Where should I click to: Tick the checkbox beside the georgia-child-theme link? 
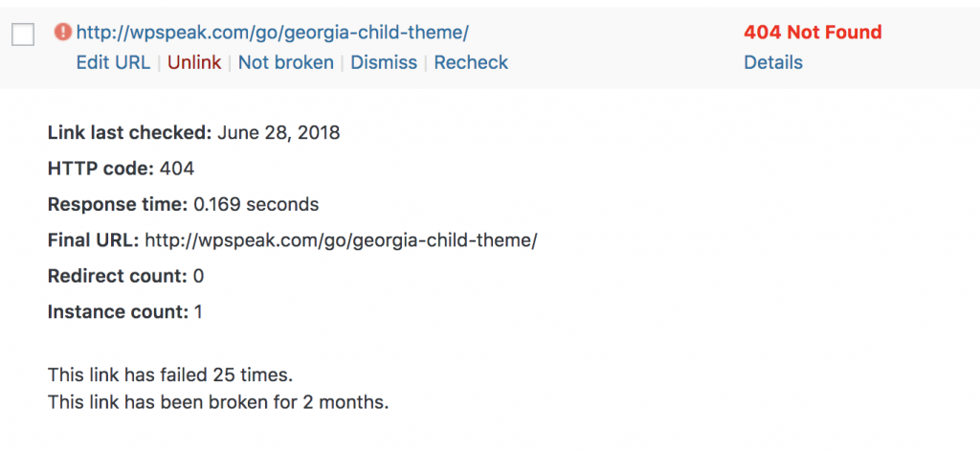click(23, 34)
